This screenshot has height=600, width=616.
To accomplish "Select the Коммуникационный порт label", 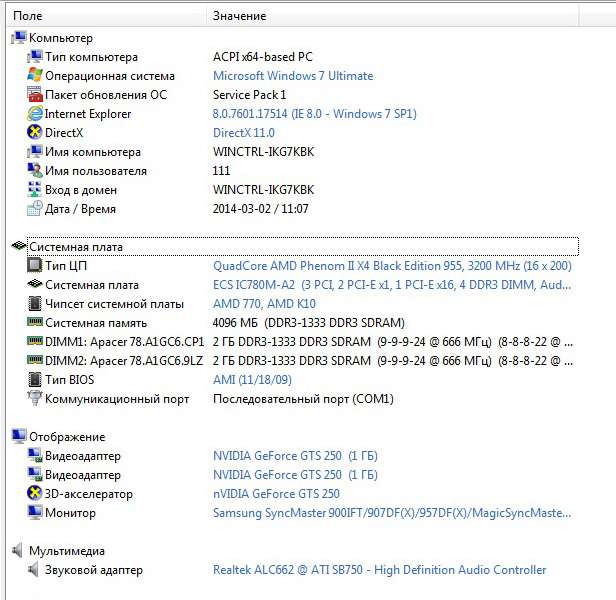I will 117,399.
